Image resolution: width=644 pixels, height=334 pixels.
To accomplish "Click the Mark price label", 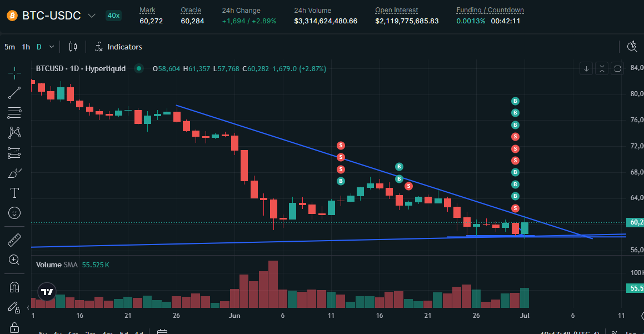I will tap(147, 10).
